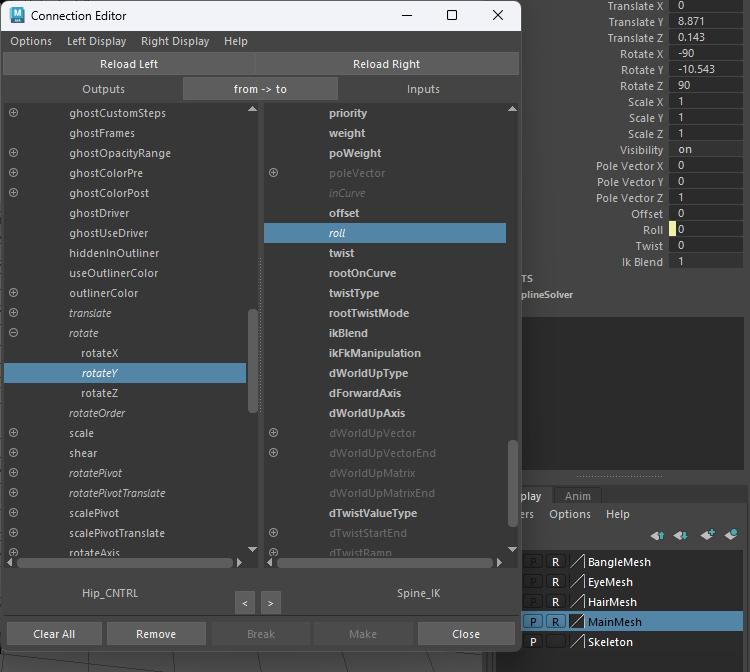
Task: Toggle the R display type on HairMesh layer
Action: click(x=556, y=602)
